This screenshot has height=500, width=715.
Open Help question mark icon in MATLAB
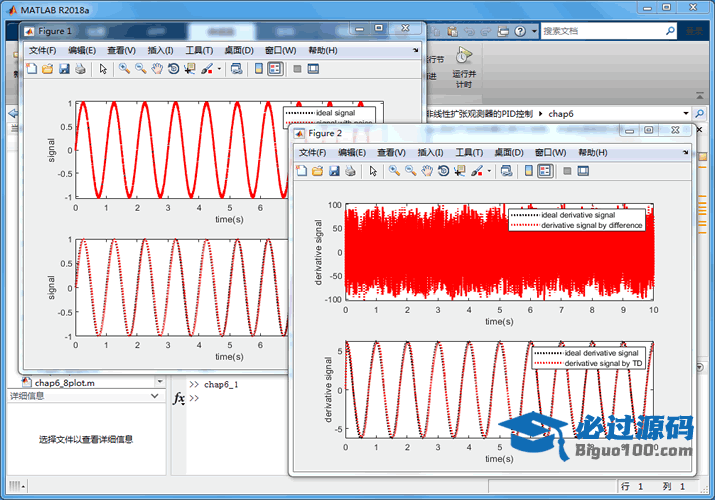(x=520, y=31)
